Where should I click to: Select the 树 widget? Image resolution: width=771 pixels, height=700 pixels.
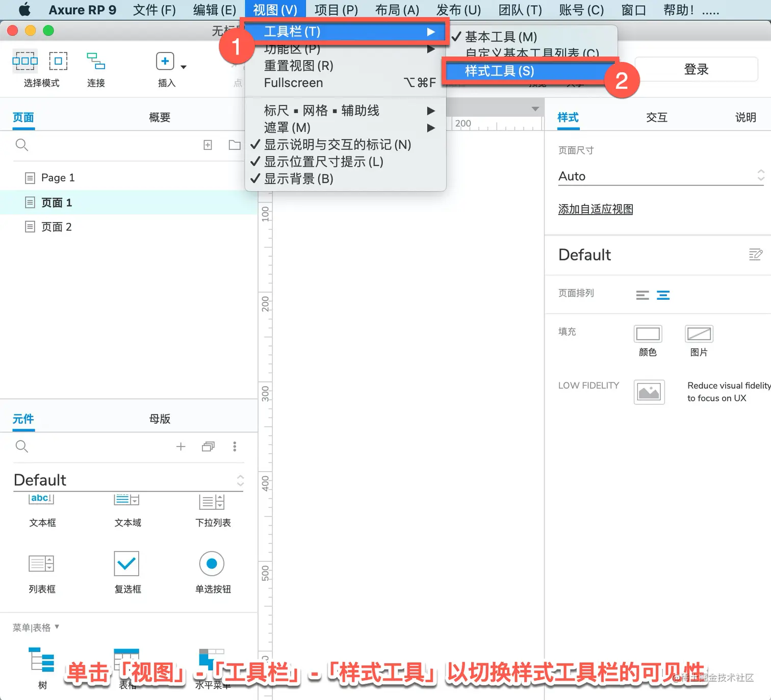(x=42, y=668)
